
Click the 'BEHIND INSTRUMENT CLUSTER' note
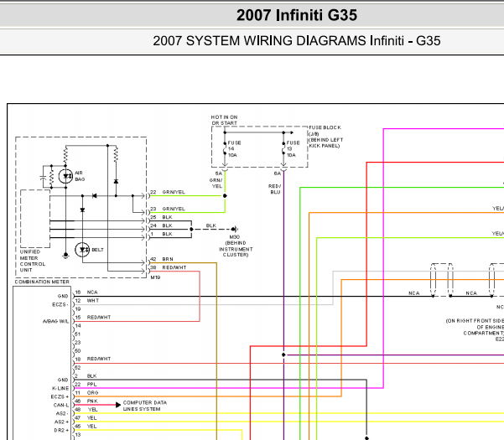click(236, 249)
